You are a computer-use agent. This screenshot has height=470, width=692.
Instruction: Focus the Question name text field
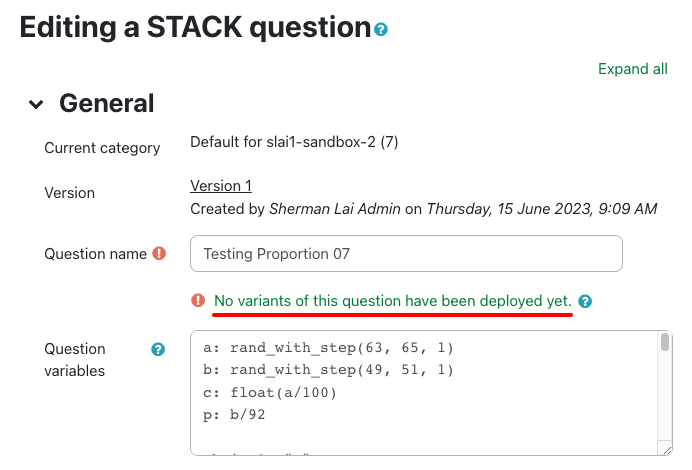click(x=406, y=254)
